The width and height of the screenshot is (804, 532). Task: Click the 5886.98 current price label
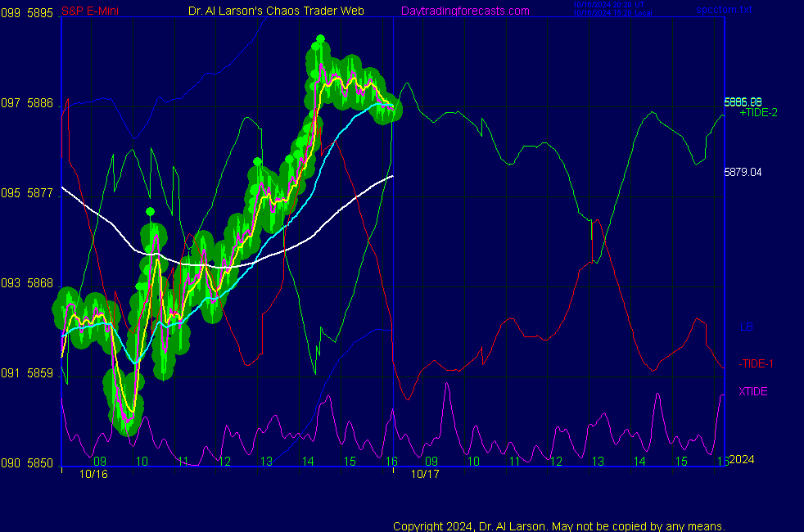coord(743,102)
